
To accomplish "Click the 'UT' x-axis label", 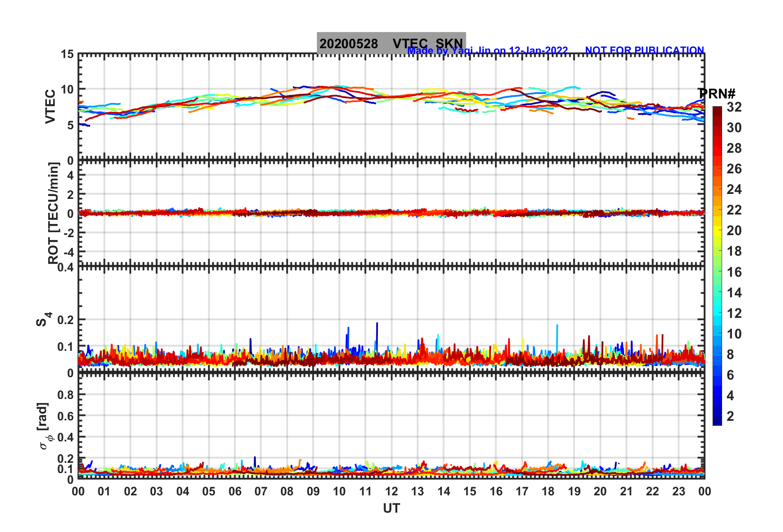I will [x=391, y=509].
